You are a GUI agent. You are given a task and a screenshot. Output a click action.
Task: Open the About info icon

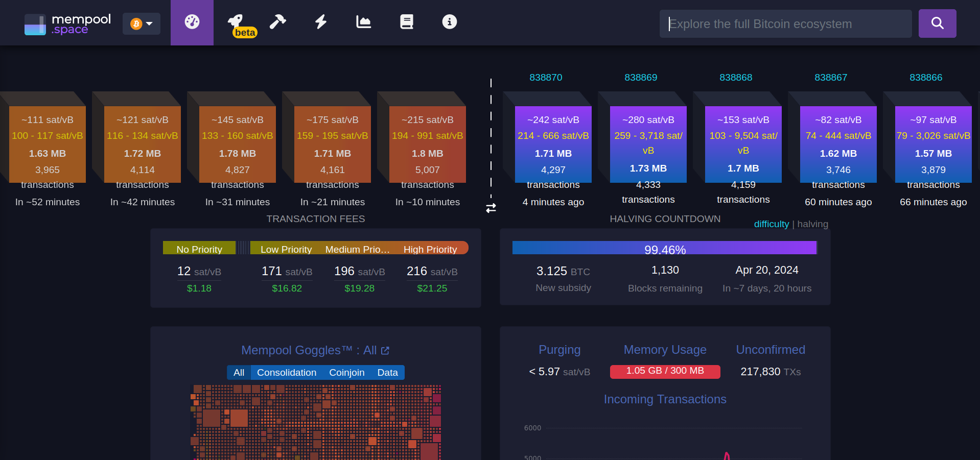(449, 22)
